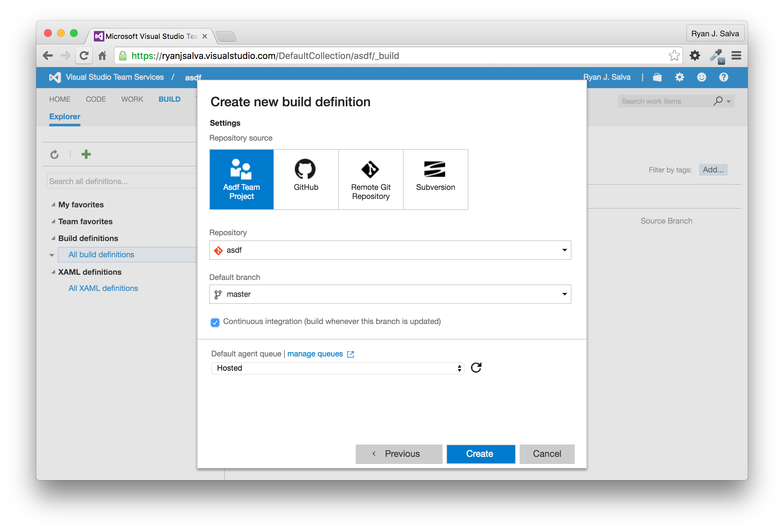Go back with the Previous button
Image resolution: width=784 pixels, height=532 pixels.
(398, 453)
